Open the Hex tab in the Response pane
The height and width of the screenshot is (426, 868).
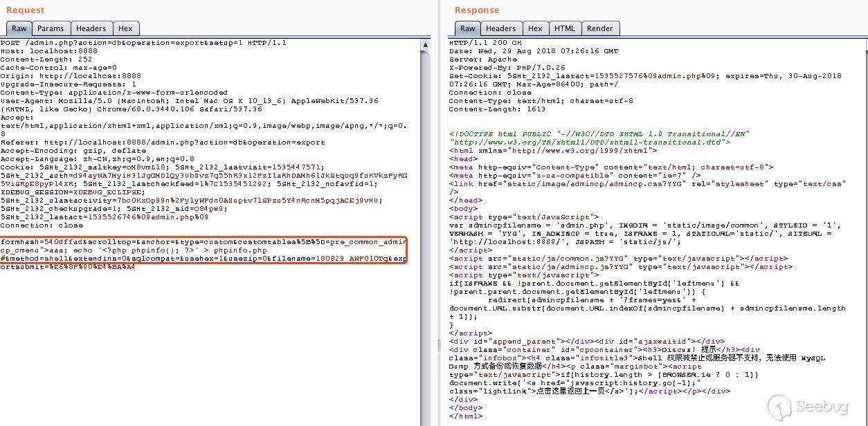click(x=535, y=28)
